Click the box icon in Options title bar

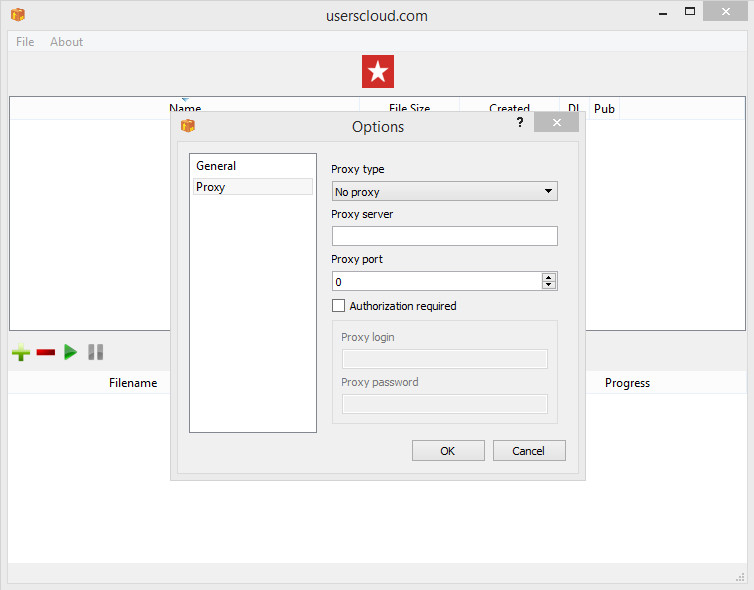coord(188,126)
